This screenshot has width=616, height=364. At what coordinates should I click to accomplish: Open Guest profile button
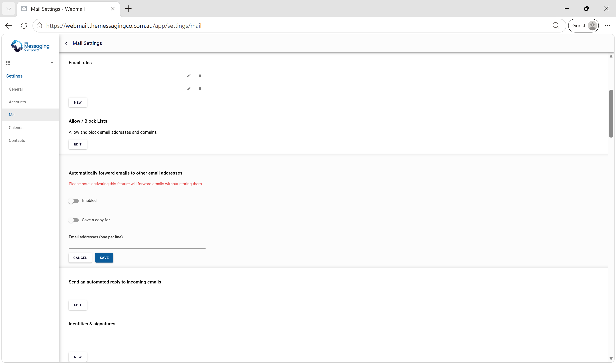pos(583,26)
